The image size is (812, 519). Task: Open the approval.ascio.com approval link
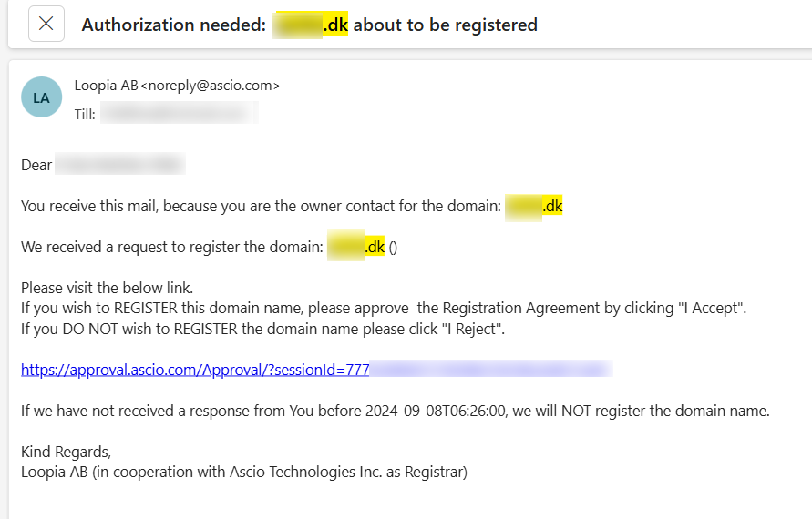point(195,370)
